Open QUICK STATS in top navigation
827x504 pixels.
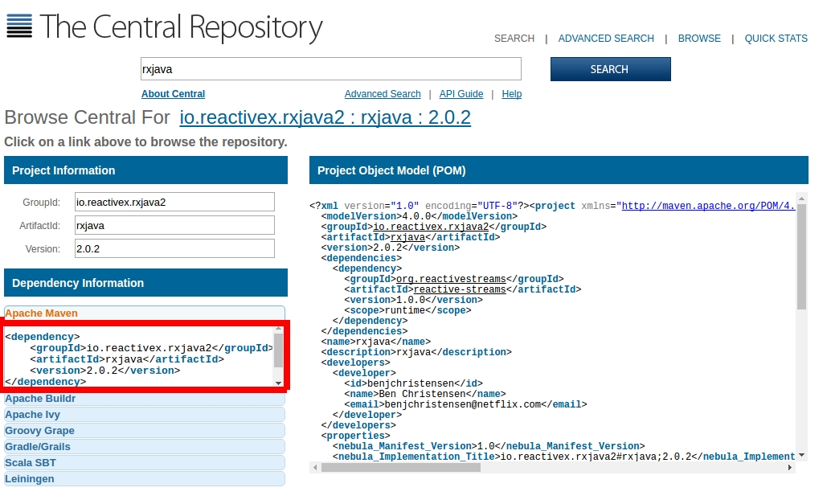[776, 39]
